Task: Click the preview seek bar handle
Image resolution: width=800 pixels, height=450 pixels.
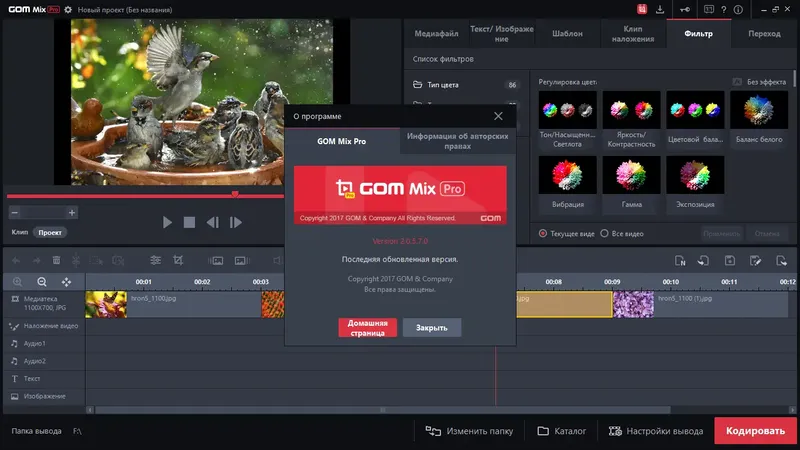Action: coord(235,194)
